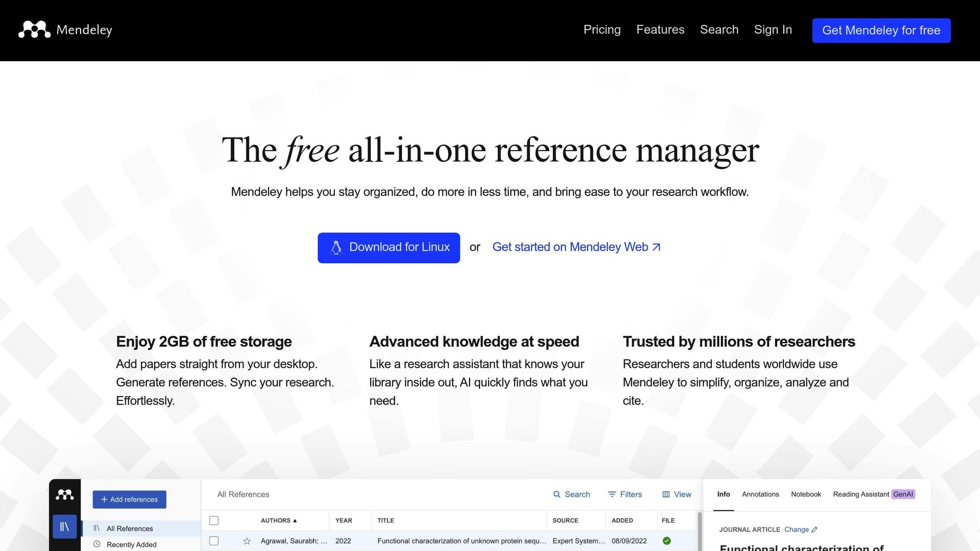Click the Add references button
The height and width of the screenshot is (551, 980).
129,499
